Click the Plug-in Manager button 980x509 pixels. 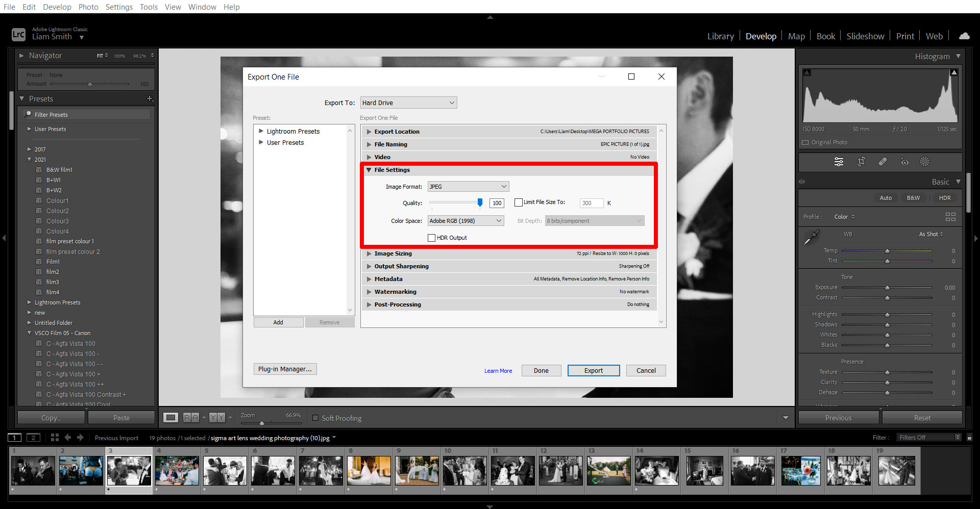point(285,369)
